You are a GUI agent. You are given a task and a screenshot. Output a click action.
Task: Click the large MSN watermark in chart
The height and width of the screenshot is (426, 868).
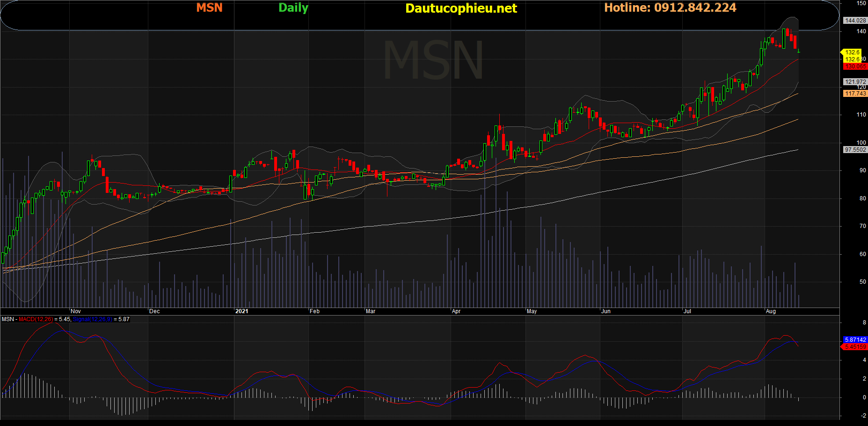click(x=433, y=61)
